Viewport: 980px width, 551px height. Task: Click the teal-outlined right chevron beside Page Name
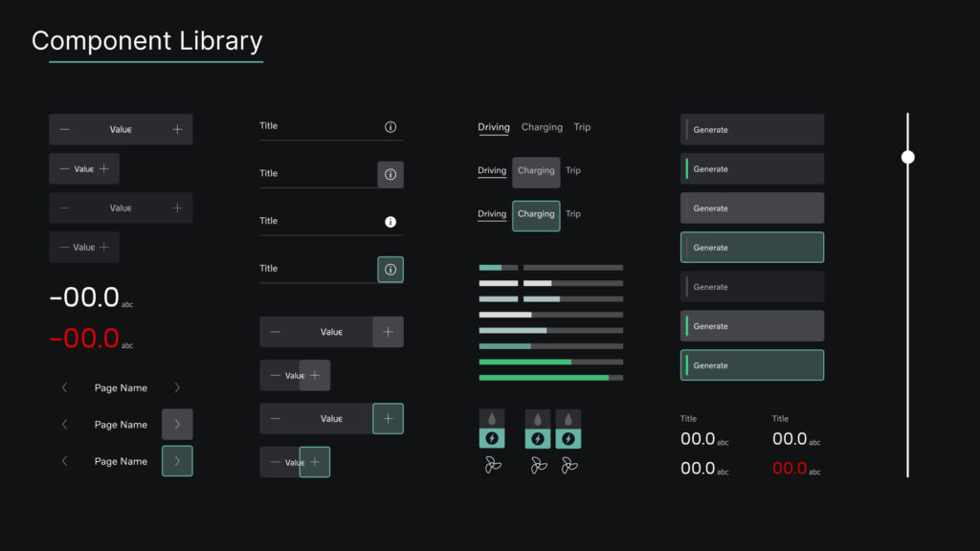pos(177,461)
